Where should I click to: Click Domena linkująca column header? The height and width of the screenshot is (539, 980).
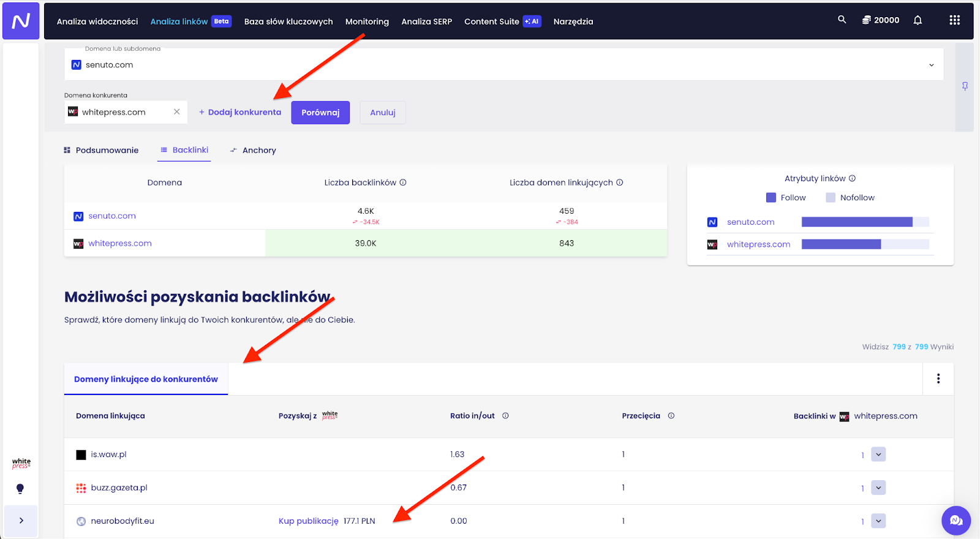pyautogui.click(x=110, y=416)
